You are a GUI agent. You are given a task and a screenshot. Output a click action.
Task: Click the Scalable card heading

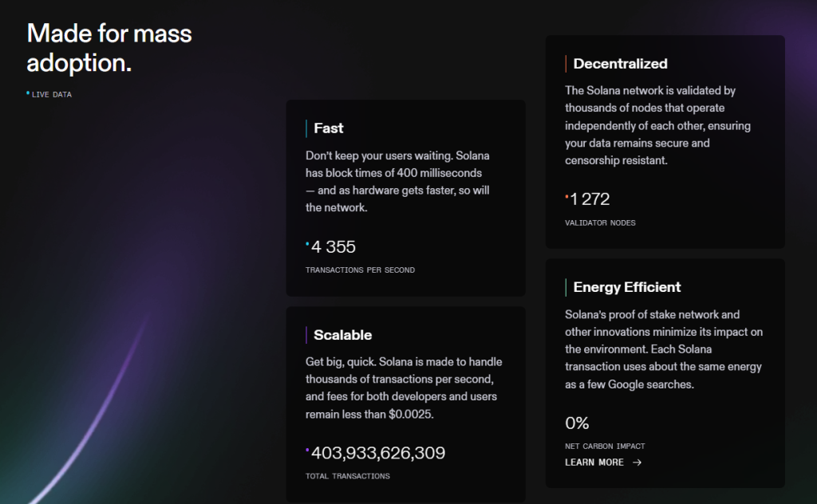point(342,335)
